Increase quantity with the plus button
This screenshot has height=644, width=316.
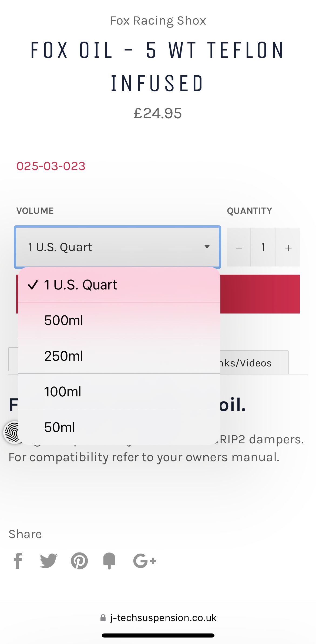pos(288,247)
